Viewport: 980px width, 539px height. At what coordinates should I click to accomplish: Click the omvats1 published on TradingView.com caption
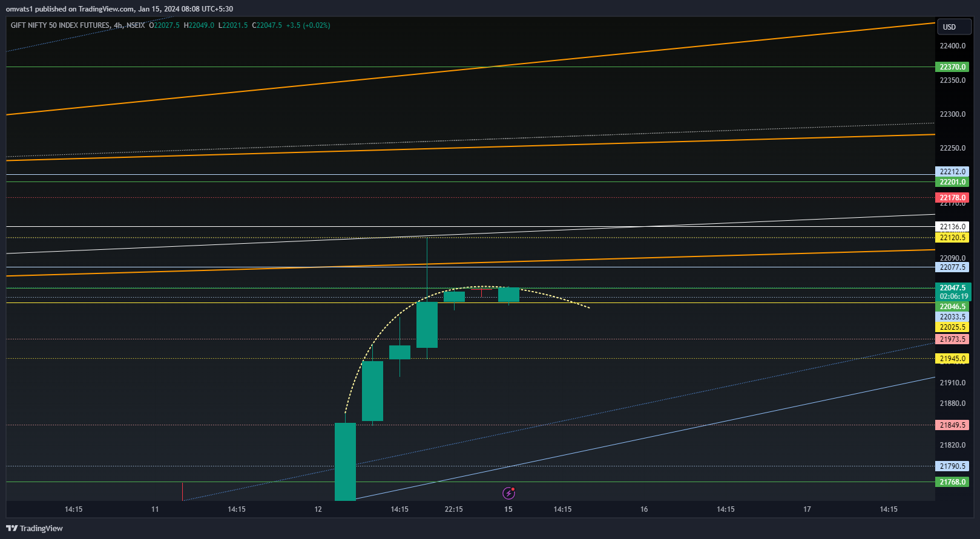pos(119,9)
